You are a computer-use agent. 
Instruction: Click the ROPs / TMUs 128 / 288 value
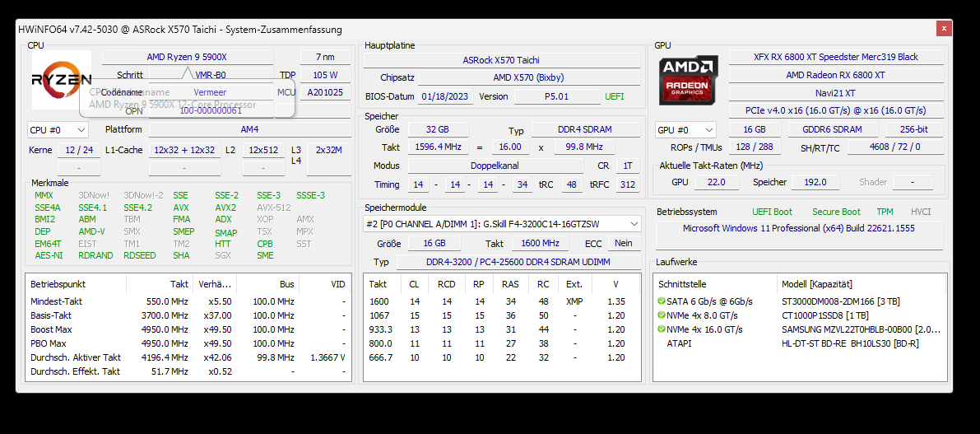755,147
